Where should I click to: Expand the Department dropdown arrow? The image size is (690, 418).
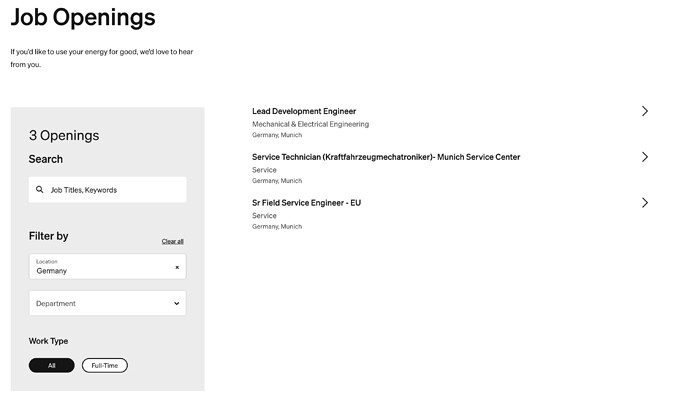tap(176, 303)
